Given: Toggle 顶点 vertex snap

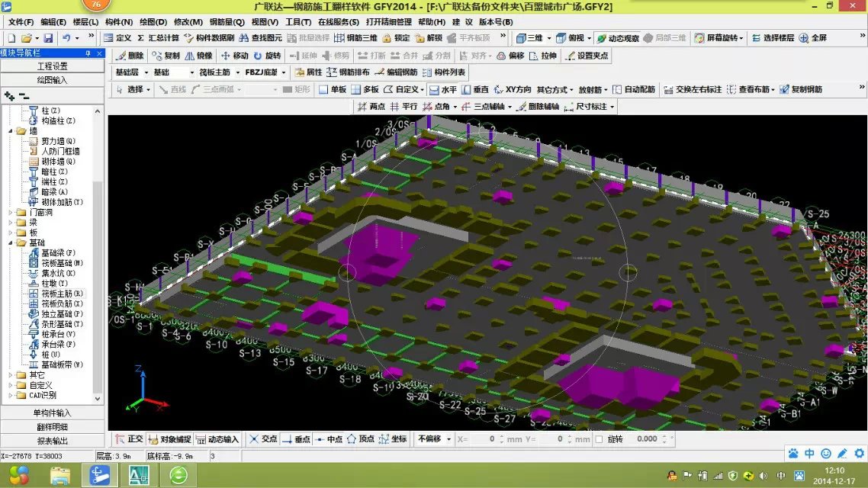Looking at the screenshot, I should pyautogui.click(x=360, y=439).
